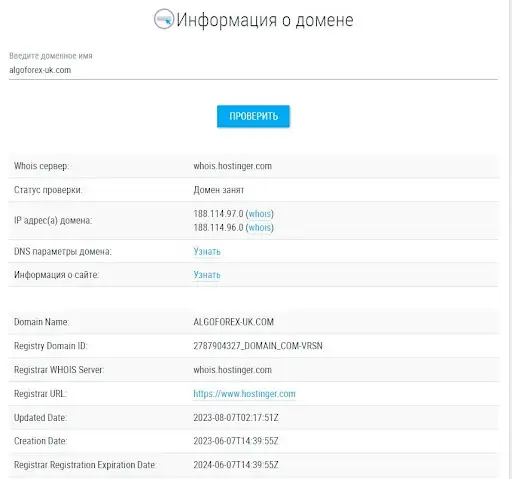Image resolution: width=512 pixels, height=479 pixels.
Task: Select Expiration Date value 2024-06-07T14:39:55Z
Action: coord(236,465)
